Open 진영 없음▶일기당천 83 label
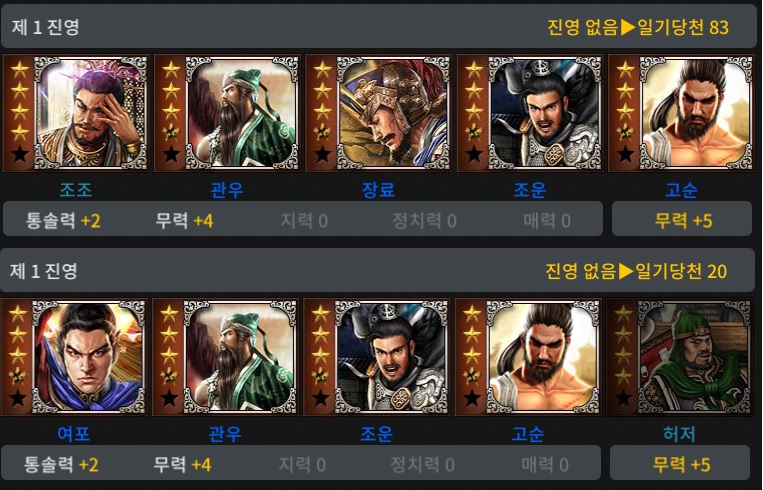The height and width of the screenshot is (490, 763). pos(638,27)
